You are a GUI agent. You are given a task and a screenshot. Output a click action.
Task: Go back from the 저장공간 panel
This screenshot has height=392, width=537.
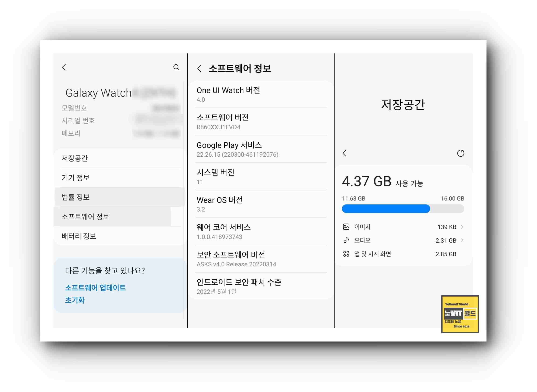coord(344,153)
